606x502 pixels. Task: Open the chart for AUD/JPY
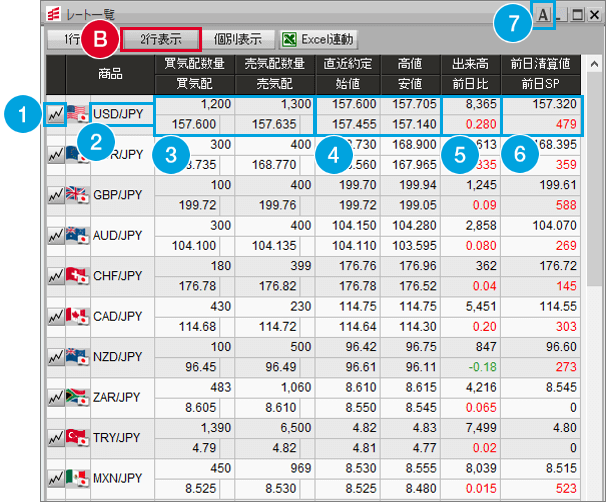click(x=56, y=236)
